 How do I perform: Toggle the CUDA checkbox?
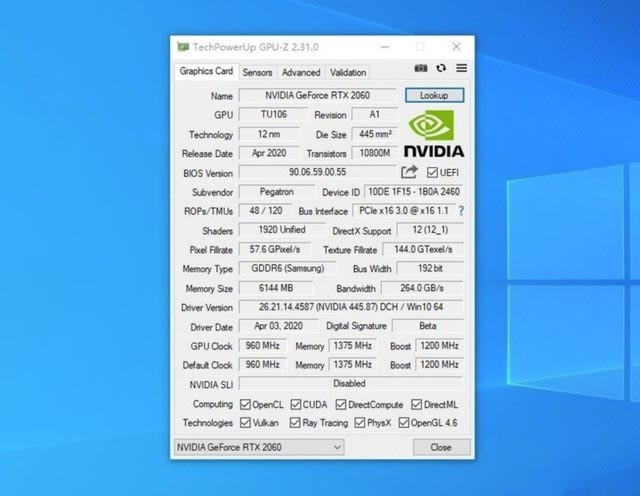pos(296,405)
